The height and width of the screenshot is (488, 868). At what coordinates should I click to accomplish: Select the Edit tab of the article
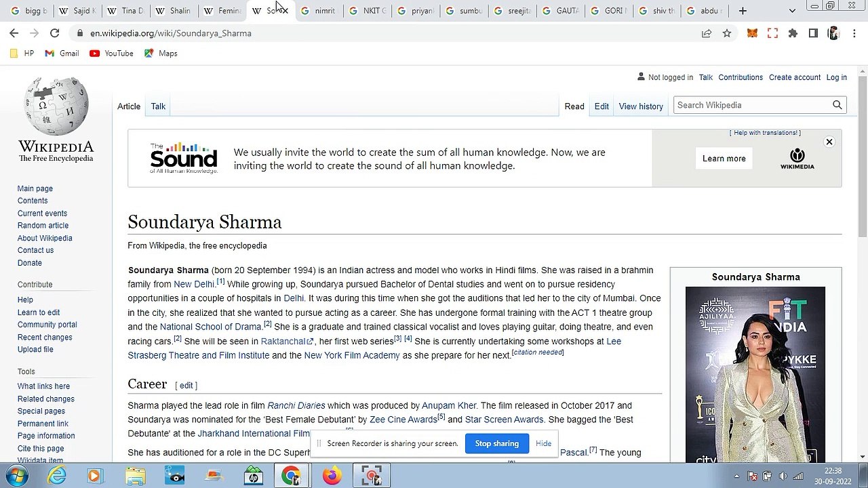point(601,106)
